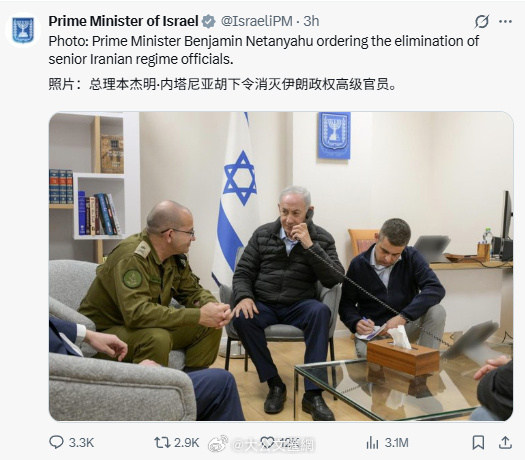Click the 2.9K reposts count
The image size is (525, 460).
tap(187, 443)
